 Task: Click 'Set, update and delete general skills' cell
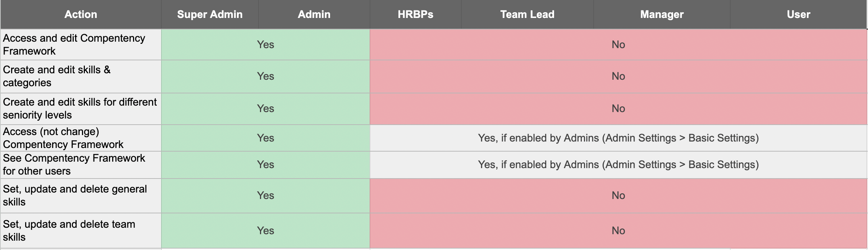(81, 196)
